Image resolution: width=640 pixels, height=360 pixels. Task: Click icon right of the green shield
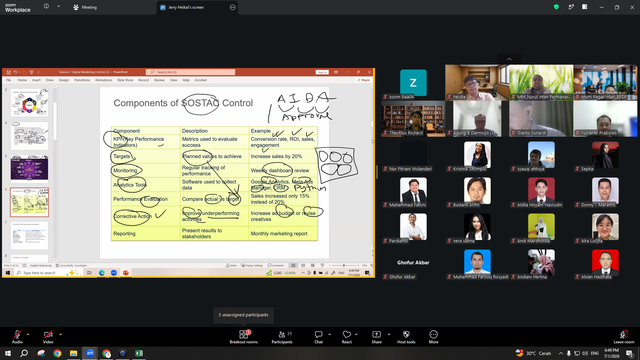tap(571, 7)
